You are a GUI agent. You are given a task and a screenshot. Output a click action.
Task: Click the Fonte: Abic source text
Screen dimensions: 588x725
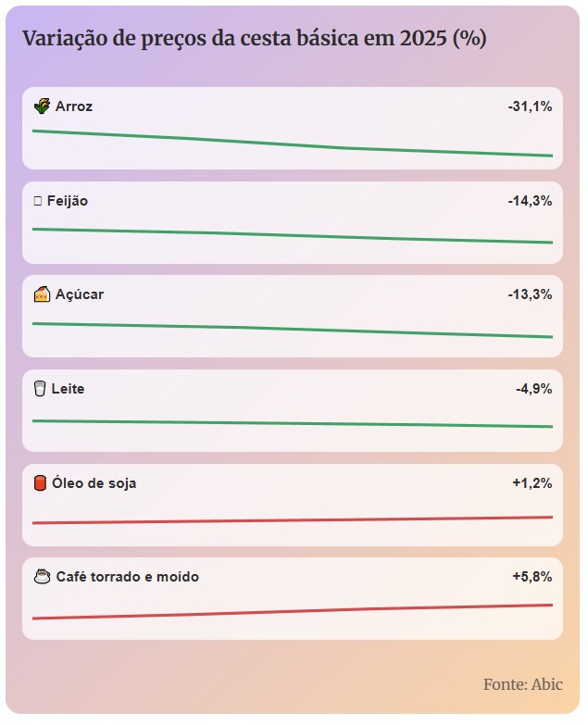(x=522, y=684)
